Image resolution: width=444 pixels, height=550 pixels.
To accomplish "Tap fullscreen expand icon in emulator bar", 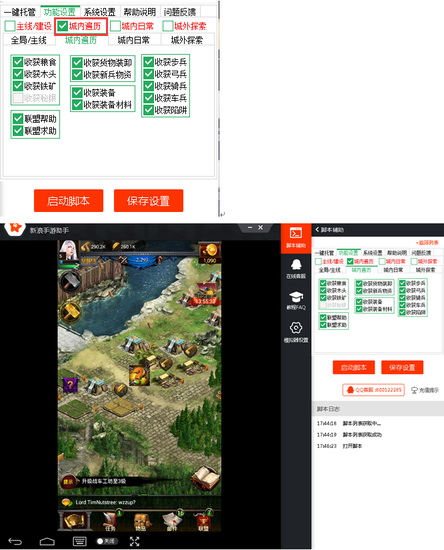I will 134,541.
